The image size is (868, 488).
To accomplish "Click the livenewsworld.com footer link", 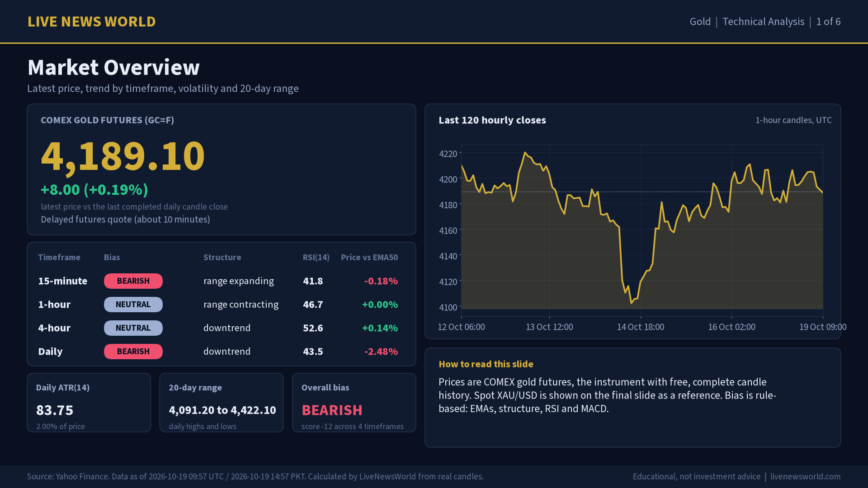I will pos(806,477).
